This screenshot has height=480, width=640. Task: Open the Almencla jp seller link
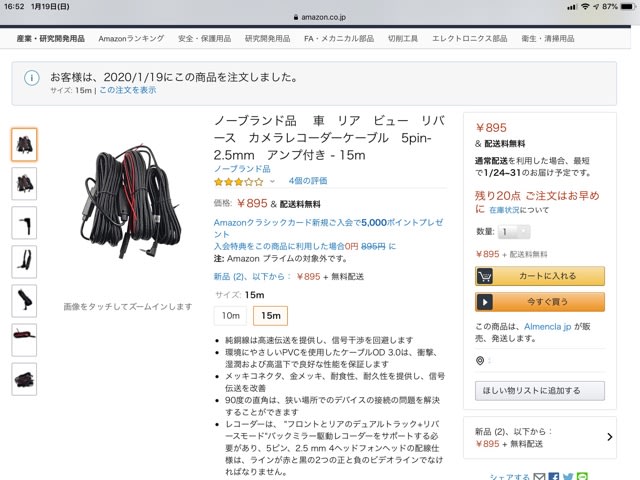(547, 327)
